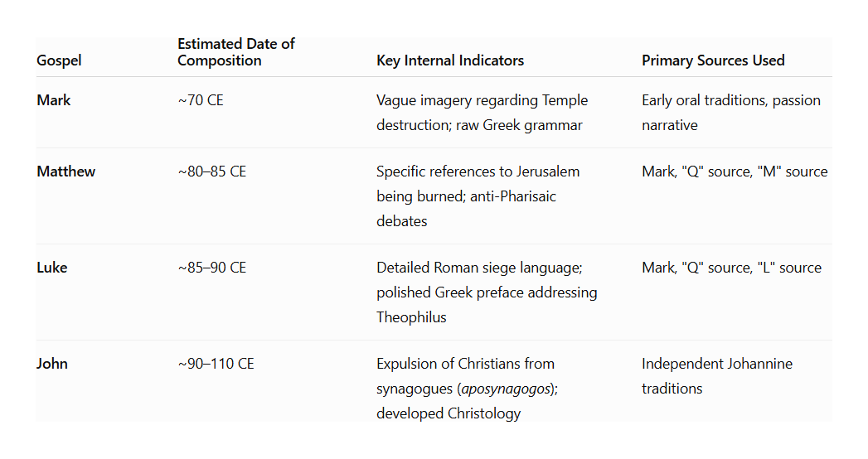
Task: Click the Vague imagery regarding Temple text
Action: click(482, 100)
